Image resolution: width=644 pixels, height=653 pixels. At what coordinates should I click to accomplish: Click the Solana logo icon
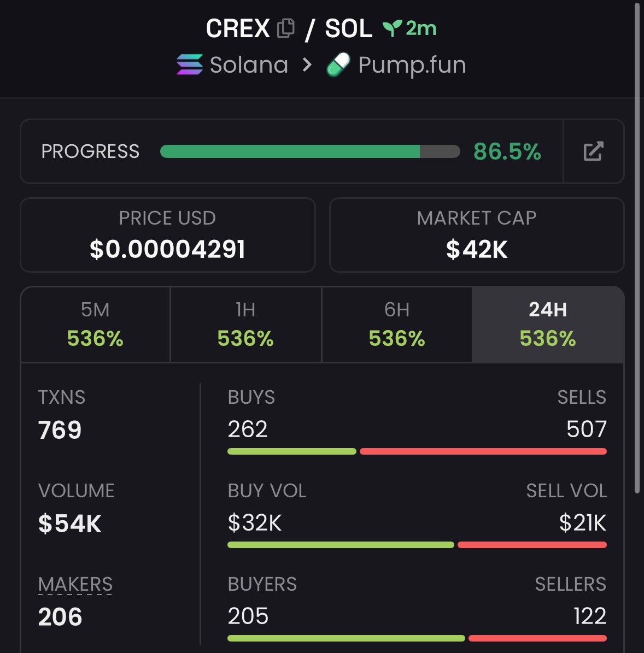pyautogui.click(x=190, y=65)
